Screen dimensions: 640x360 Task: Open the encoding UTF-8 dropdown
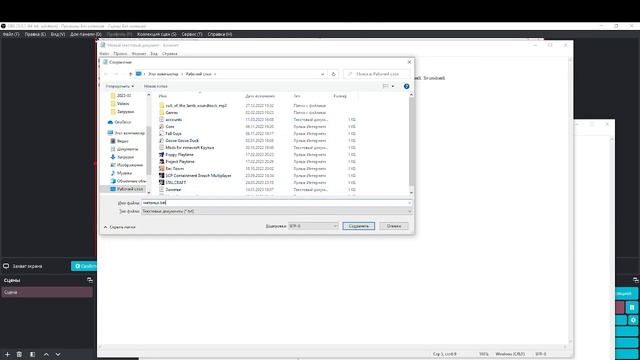313,226
